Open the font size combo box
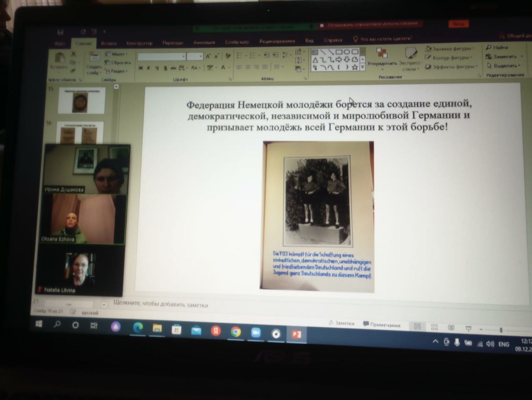Image resolution: width=532 pixels, height=400 pixels. click(195, 56)
